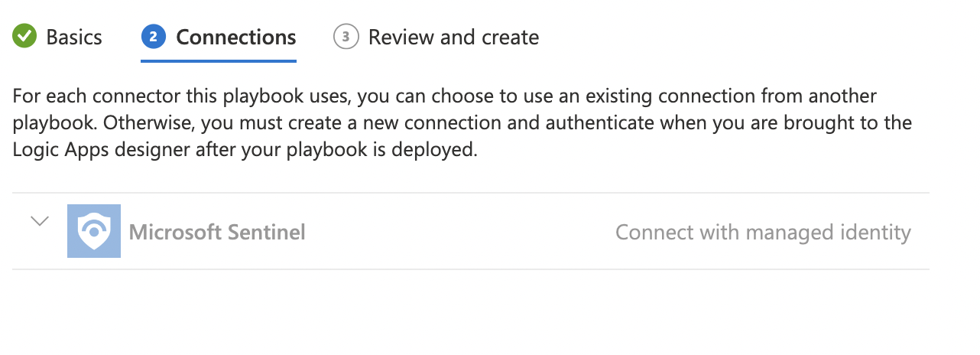
Task: Expand the Microsoft Sentinel connector row
Action: (x=40, y=221)
